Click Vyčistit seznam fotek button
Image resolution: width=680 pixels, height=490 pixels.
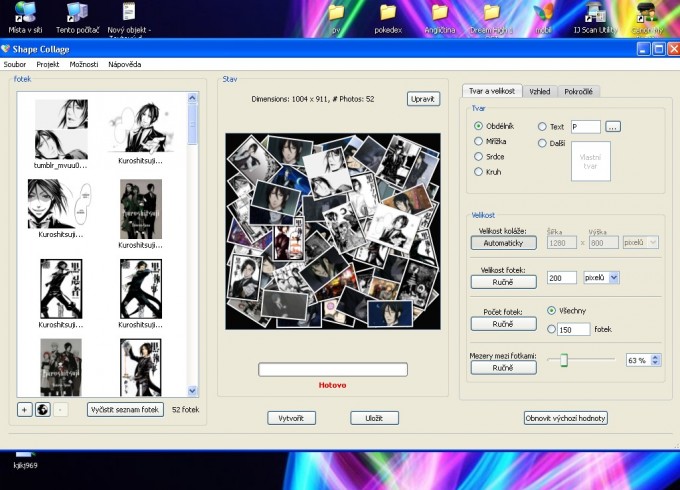(x=125, y=409)
